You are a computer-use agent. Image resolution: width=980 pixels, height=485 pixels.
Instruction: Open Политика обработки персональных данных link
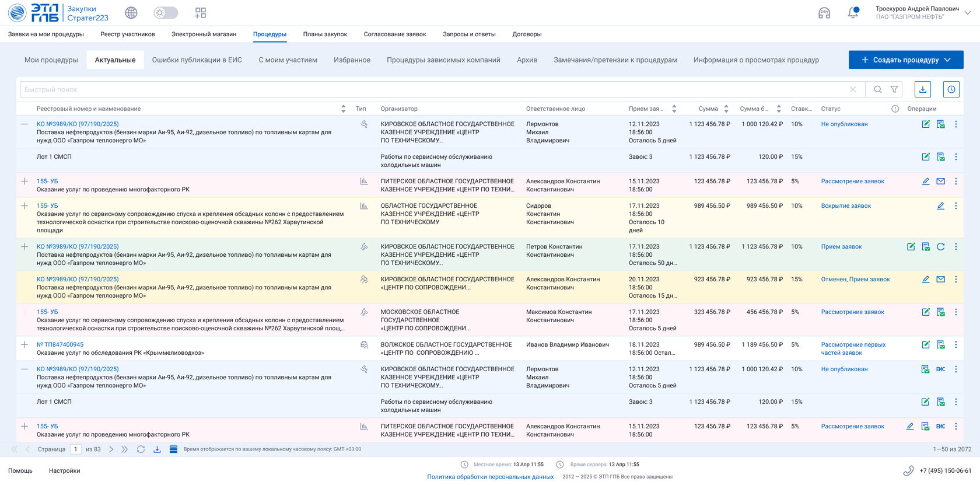pyautogui.click(x=490, y=477)
